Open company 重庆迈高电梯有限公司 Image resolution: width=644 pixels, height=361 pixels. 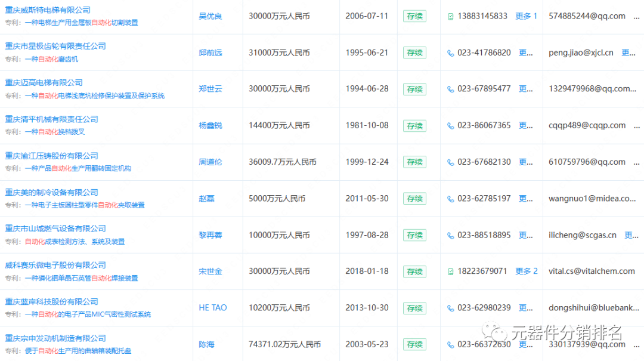coord(44,83)
